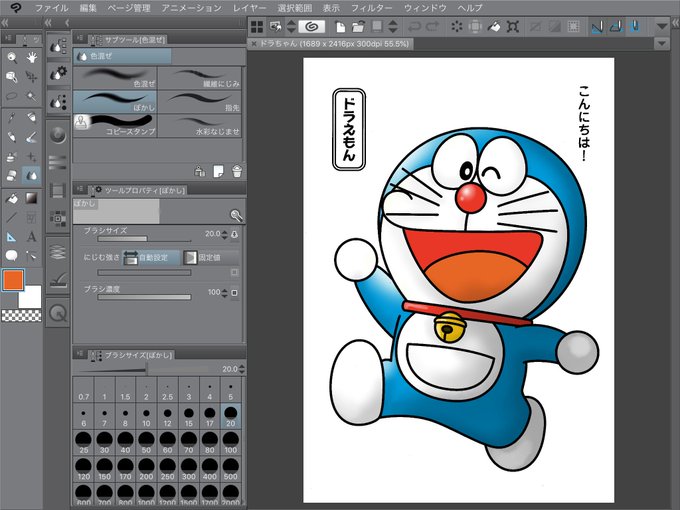Image resolution: width=680 pixels, height=510 pixels.
Task: Select the Gradient tool
Action: (32, 198)
